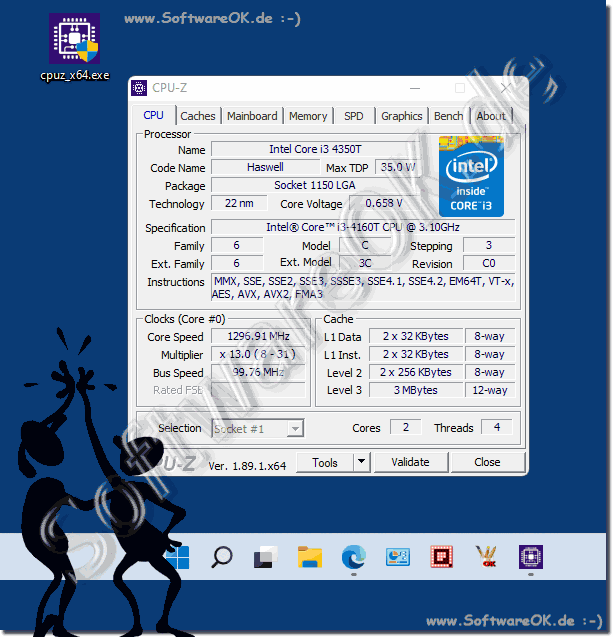The width and height of the screenshot is (613, 637).
Task: Select the SPD tab
Action: pos(354,116)
